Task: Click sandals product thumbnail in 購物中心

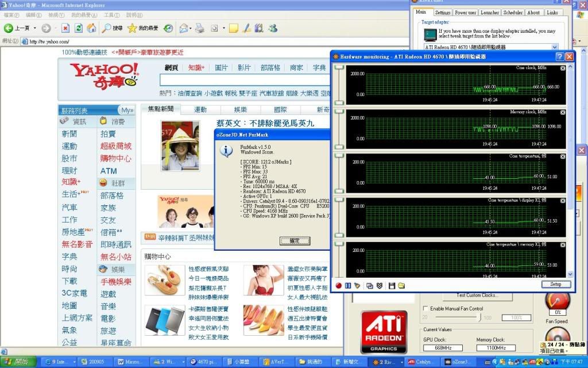Action: pos(165,280)
